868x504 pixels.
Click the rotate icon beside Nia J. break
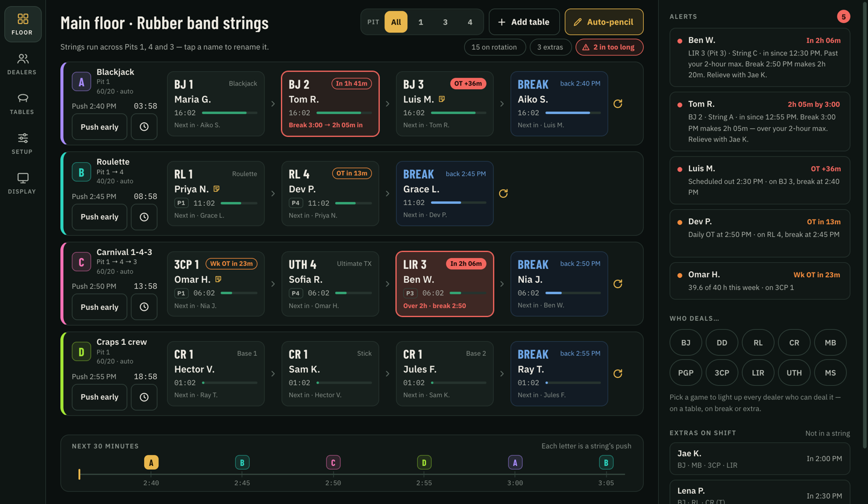618,283
